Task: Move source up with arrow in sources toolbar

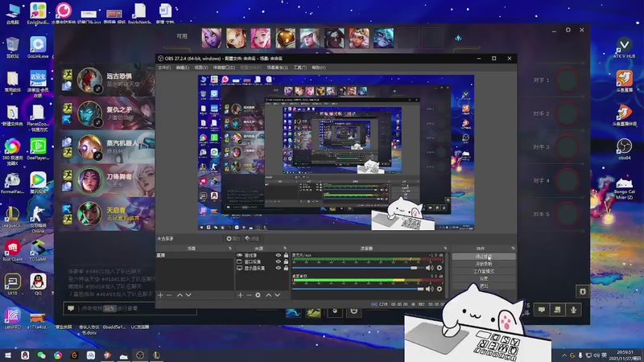Action: (268, 294)
